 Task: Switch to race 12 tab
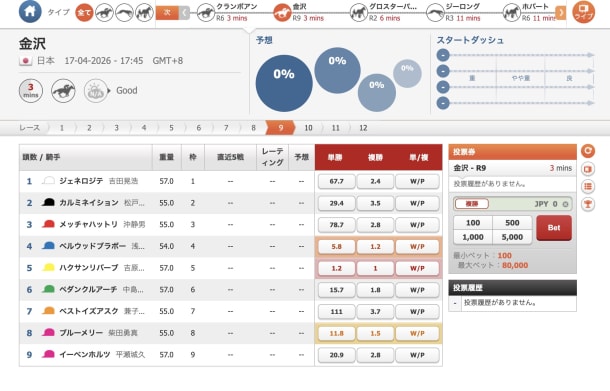click(363, 128)
